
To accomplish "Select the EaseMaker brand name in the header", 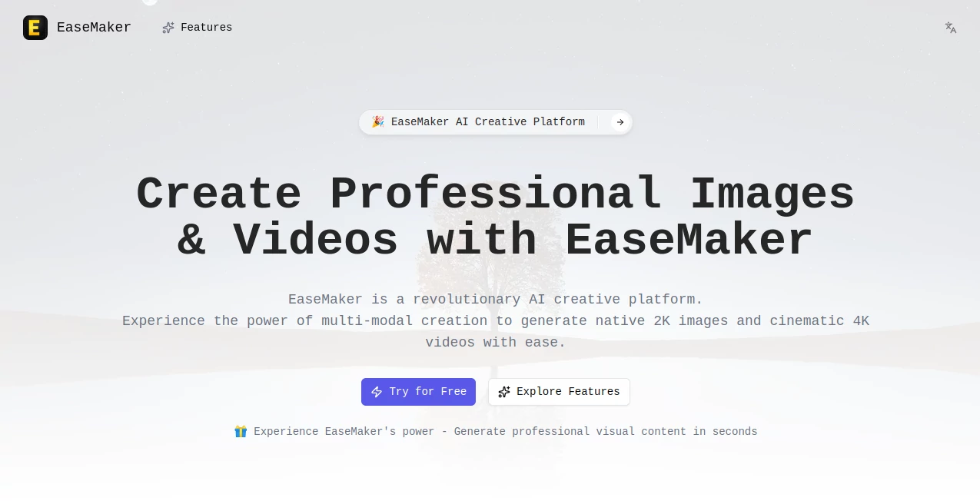I will tap(94, 27).
